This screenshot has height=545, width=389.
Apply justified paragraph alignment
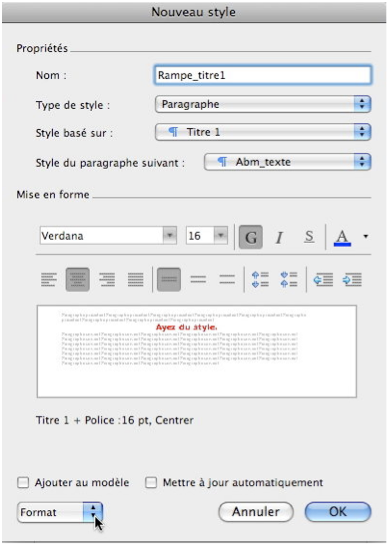click(x=136, y=279)
